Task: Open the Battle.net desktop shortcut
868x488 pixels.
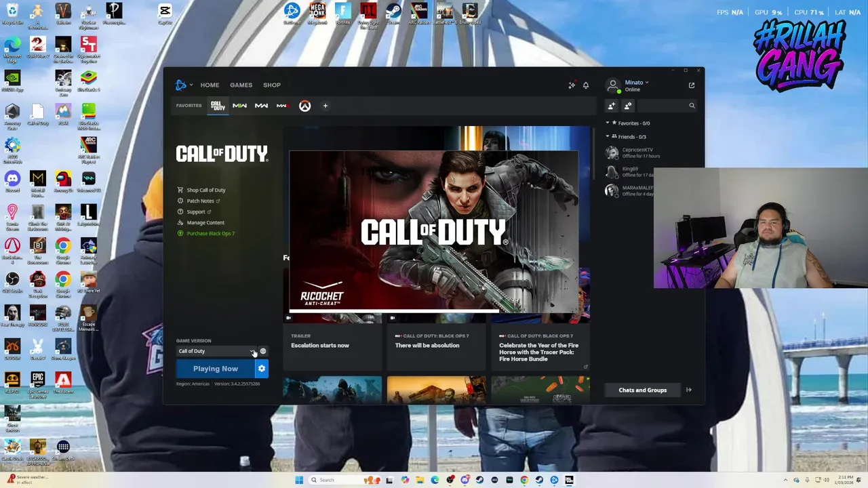Action: coord(292,14)
